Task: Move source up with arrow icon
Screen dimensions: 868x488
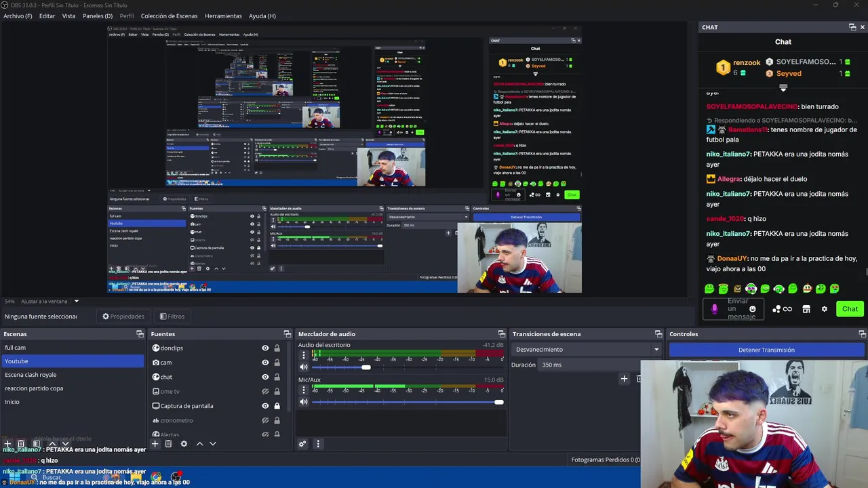Action: pyautogui.click(x=199, y=444)
